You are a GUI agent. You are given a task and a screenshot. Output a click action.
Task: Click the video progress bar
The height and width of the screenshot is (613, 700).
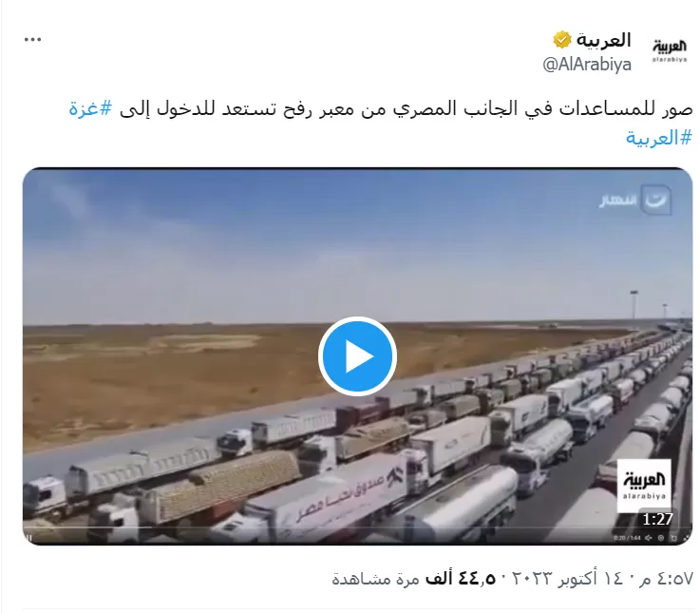click(355, 527)
